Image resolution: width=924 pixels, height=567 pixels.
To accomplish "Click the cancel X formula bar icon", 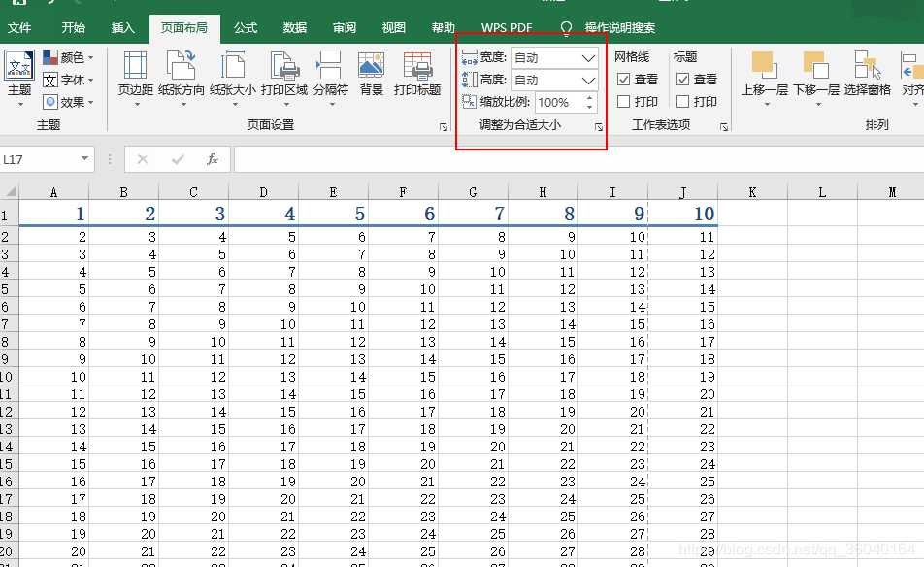I will point(143,159).
